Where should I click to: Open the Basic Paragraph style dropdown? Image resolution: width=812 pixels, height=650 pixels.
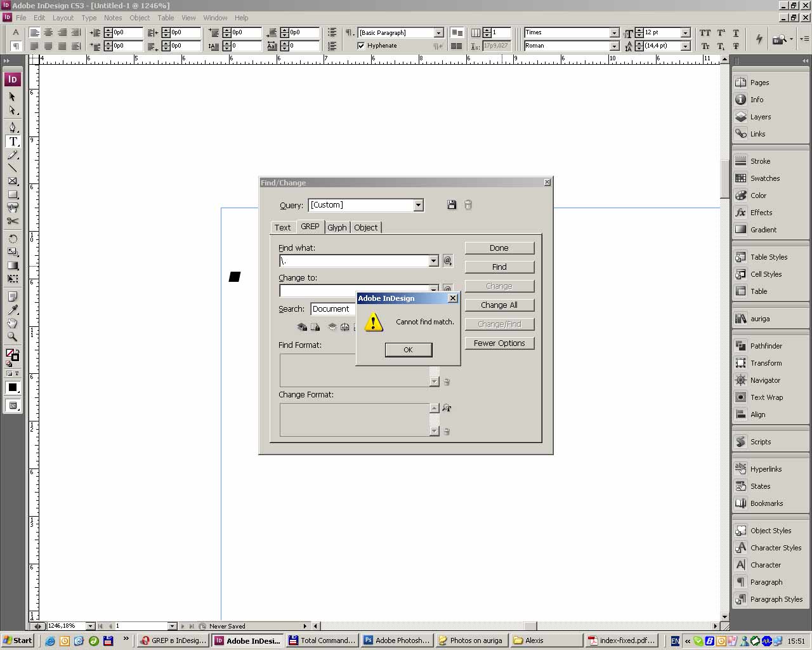[x=438, y=32]
